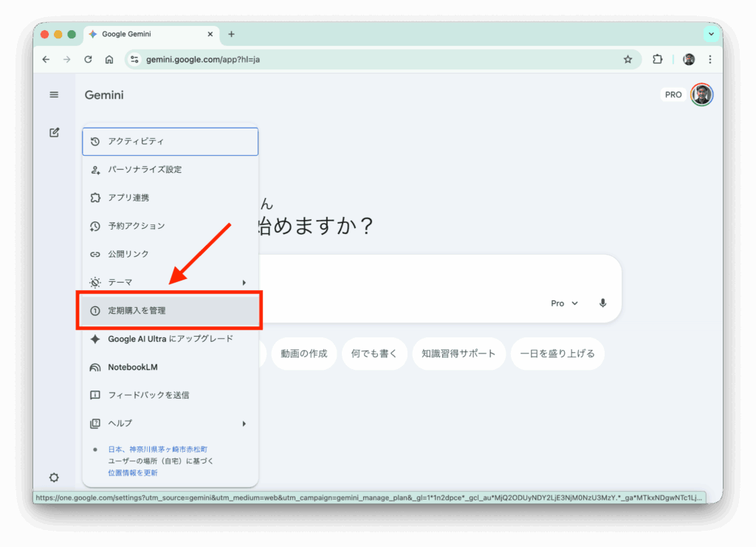The width and height of the screenshot is (756, 547).
Task: Click the 知識習得サポート suggestion chip
Action: coord(458,354)
